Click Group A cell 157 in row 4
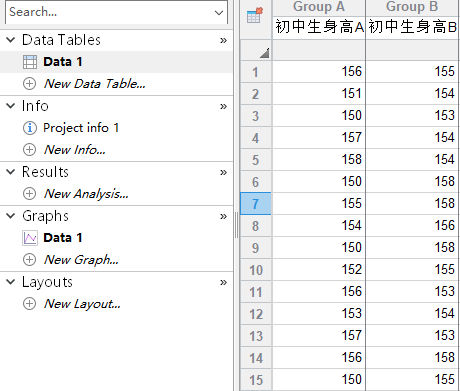 click(x=319, y=138)
